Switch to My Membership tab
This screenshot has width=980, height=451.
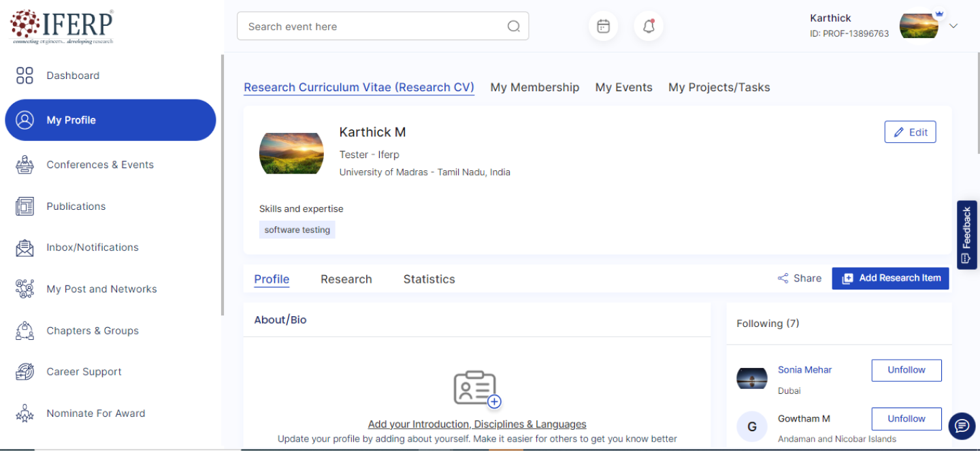534,87
